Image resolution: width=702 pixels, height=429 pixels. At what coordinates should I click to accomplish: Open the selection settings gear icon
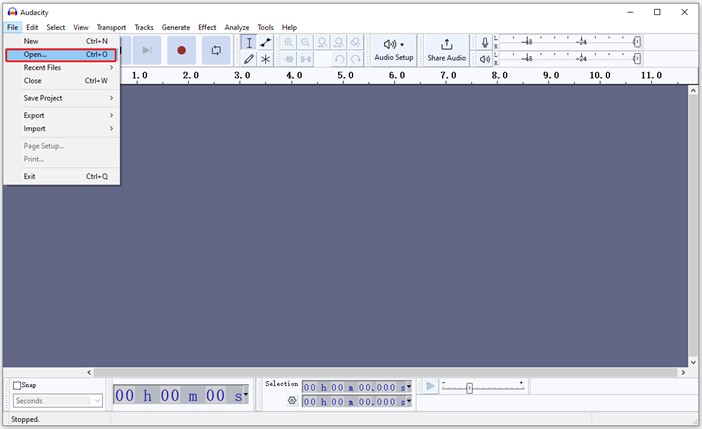tap(292, 401)
